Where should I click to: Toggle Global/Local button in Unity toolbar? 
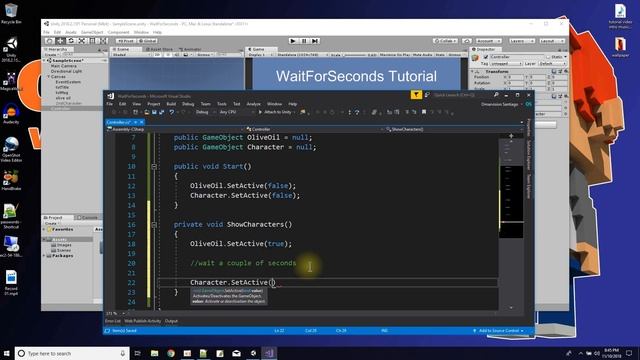147,41
